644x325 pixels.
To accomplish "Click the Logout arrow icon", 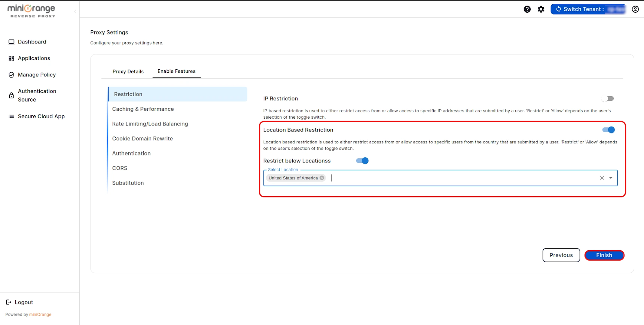I will pos(9,302).
